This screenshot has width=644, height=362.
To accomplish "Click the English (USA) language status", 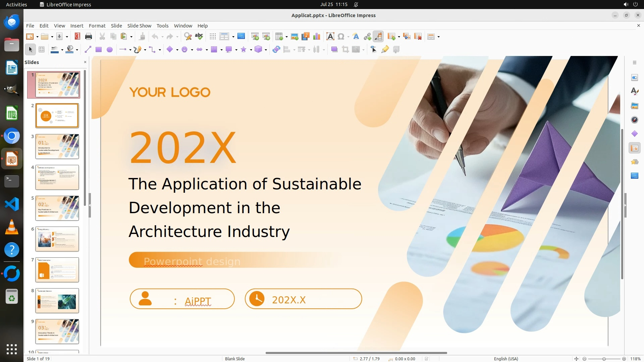I will [x=506, y=359].
